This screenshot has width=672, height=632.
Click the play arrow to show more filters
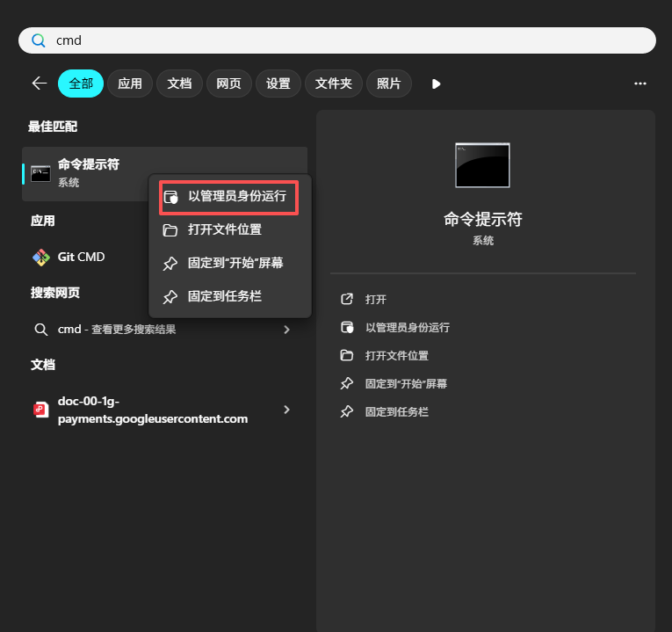(x=436, y=84)
